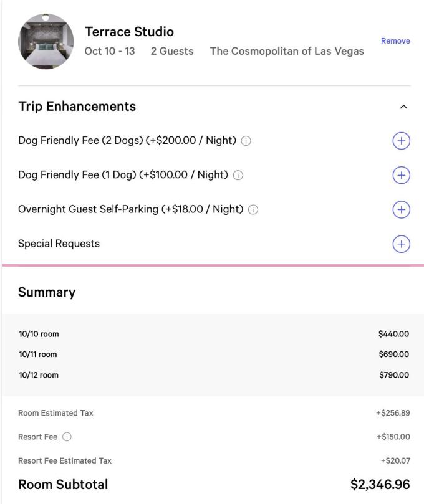
Task: Collapse the Trip Enhancements section
Action: click(x=403, y=107)
